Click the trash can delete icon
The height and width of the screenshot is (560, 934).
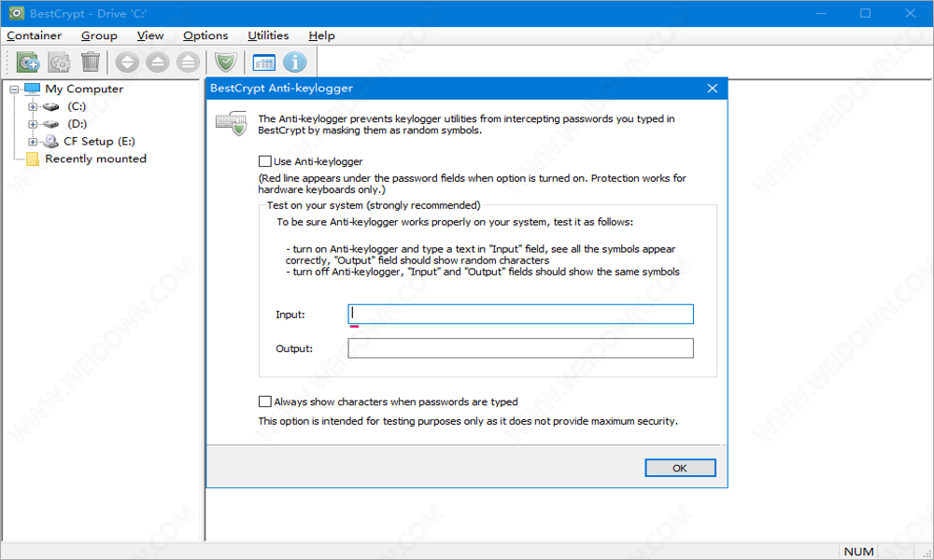coord(91,62)
